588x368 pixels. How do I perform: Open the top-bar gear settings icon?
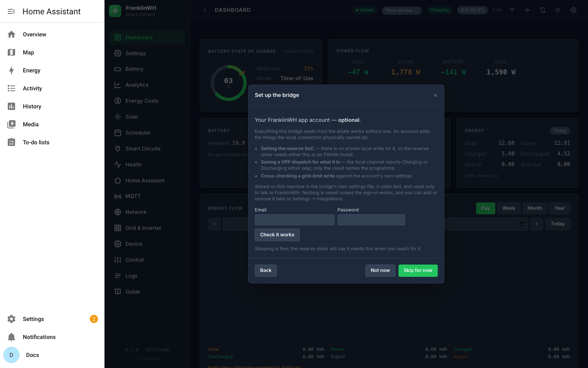click(573, 10)
